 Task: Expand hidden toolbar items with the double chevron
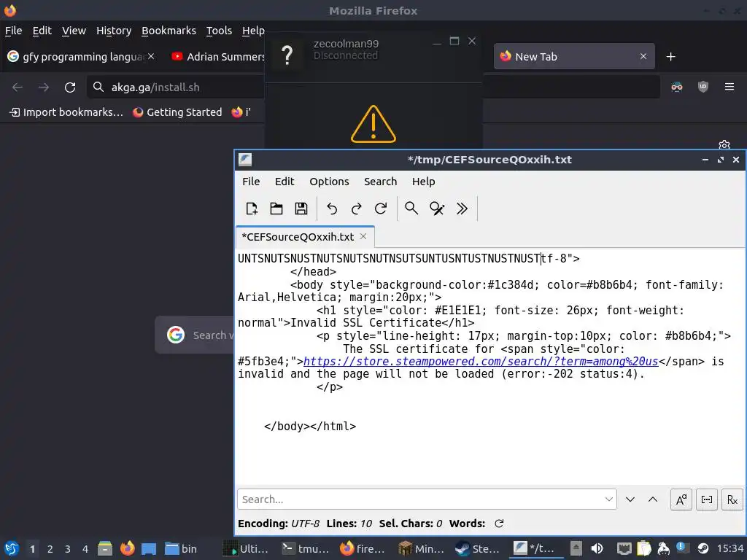coord(462,209)
